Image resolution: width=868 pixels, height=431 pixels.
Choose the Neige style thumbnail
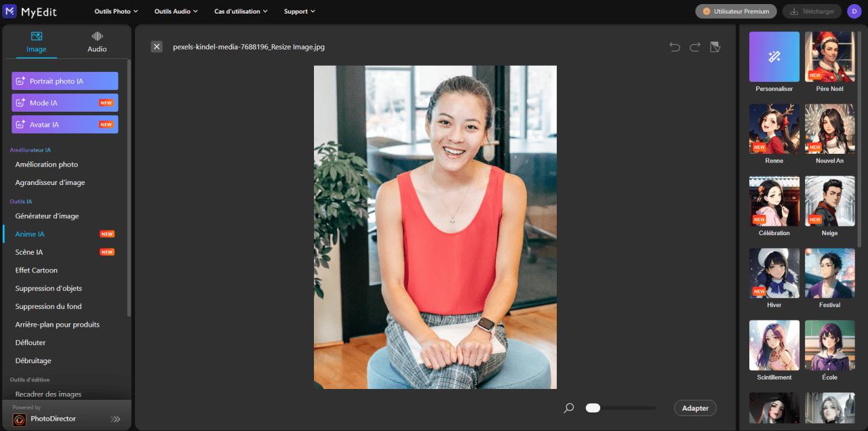tap(830, 201)
